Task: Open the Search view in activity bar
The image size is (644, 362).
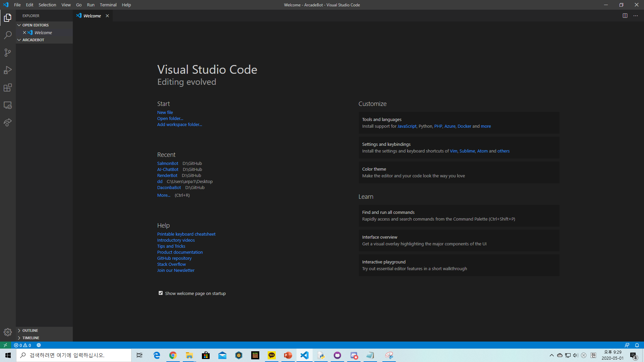Action: point(8,35)
